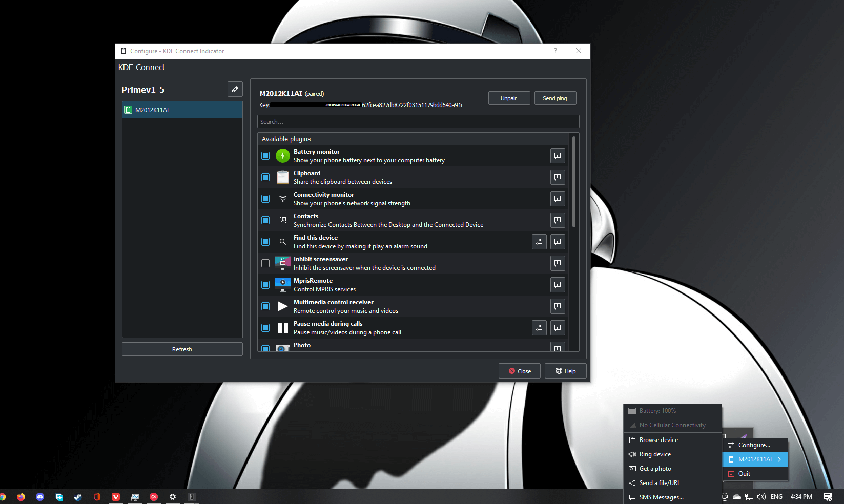Click the plugin list vertical scrollbar

click(573, 182)
